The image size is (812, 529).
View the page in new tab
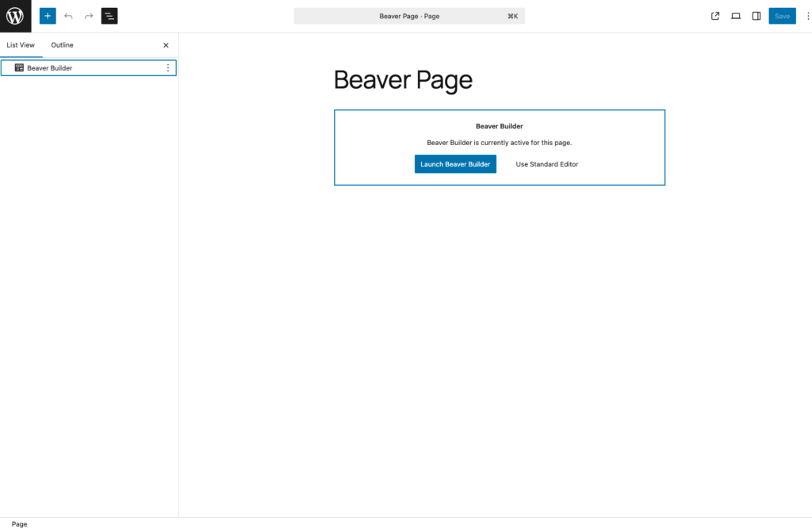(715, 16)
